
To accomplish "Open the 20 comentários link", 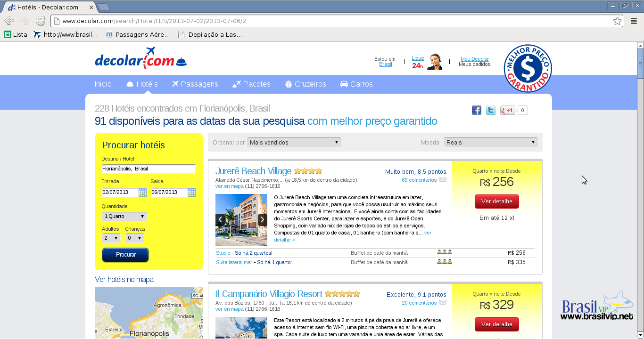I will [x=419, y=303].
